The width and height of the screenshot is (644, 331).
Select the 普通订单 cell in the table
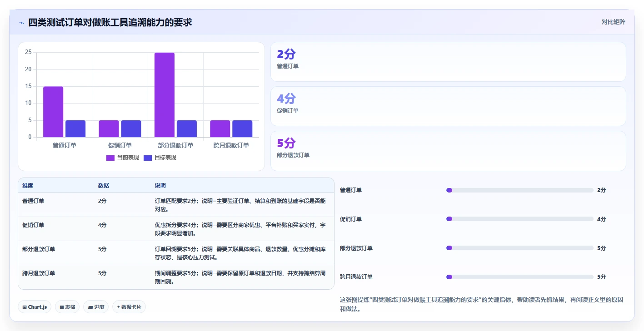tap(33, 201)
